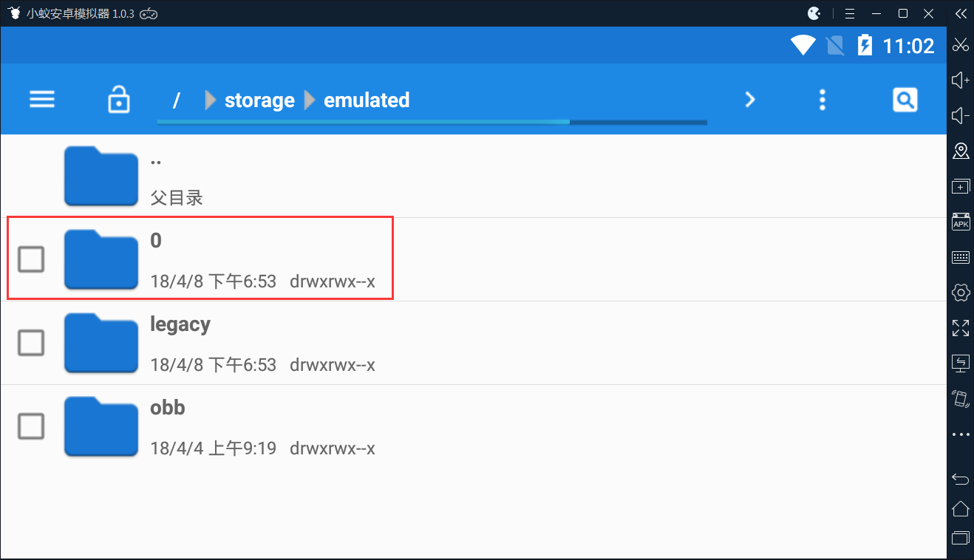Open the title bar menu icon

coord(850,13)
